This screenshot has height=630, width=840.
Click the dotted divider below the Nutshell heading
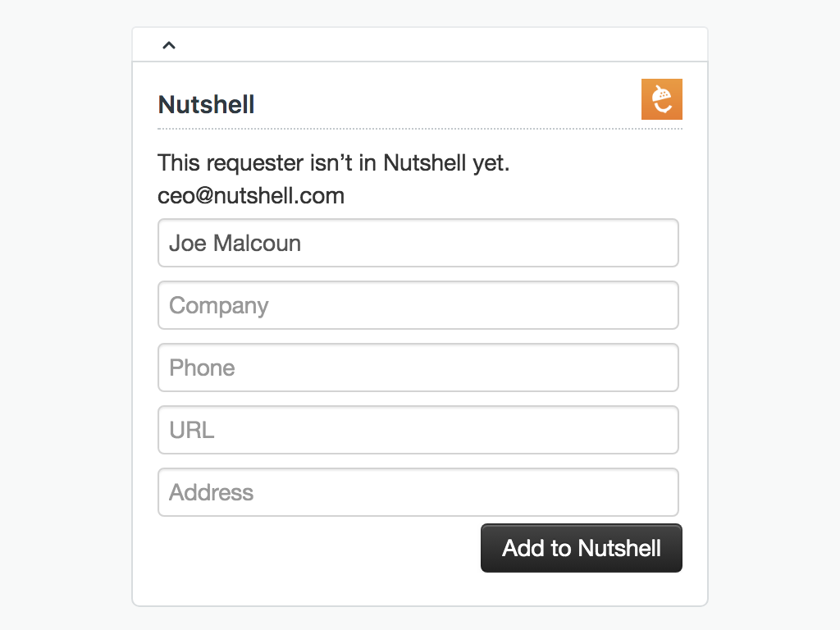(410, 129)
